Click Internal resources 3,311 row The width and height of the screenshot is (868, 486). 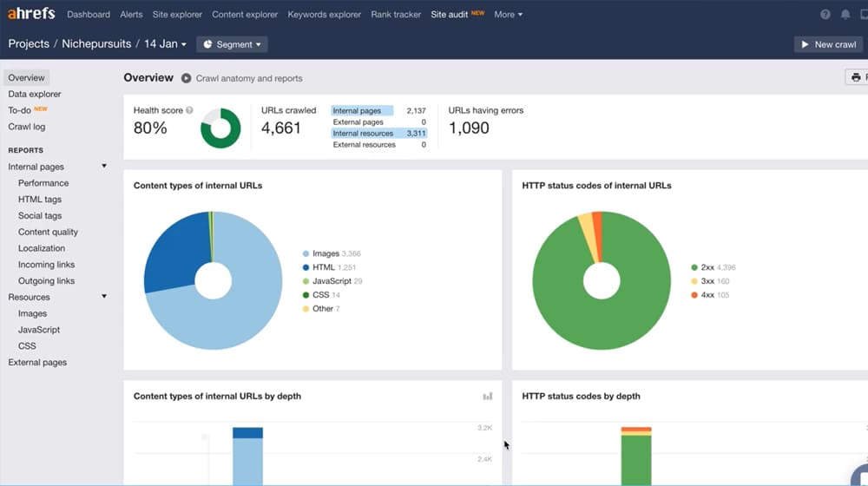[x=379, y=134]
